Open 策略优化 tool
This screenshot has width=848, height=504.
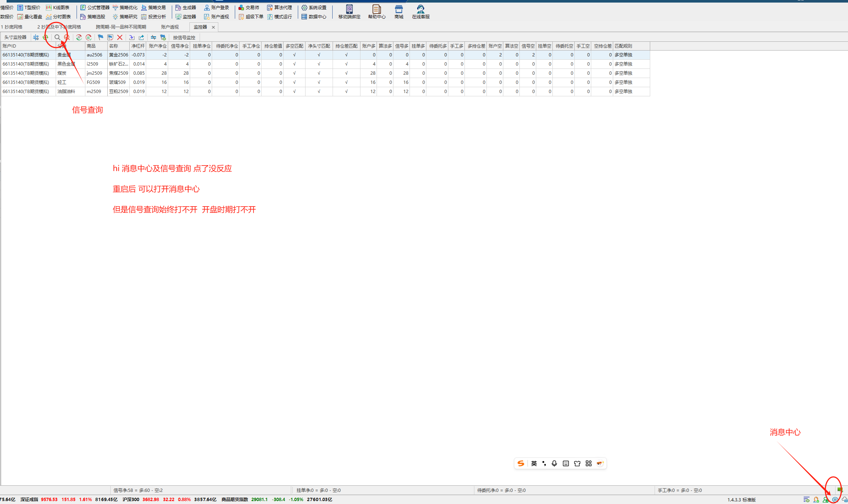(x=125, y=7)
